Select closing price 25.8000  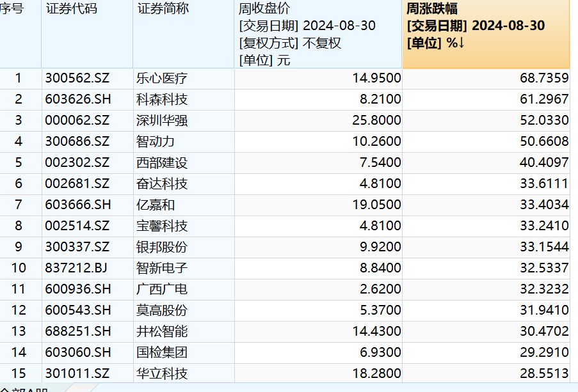point(376,120)
